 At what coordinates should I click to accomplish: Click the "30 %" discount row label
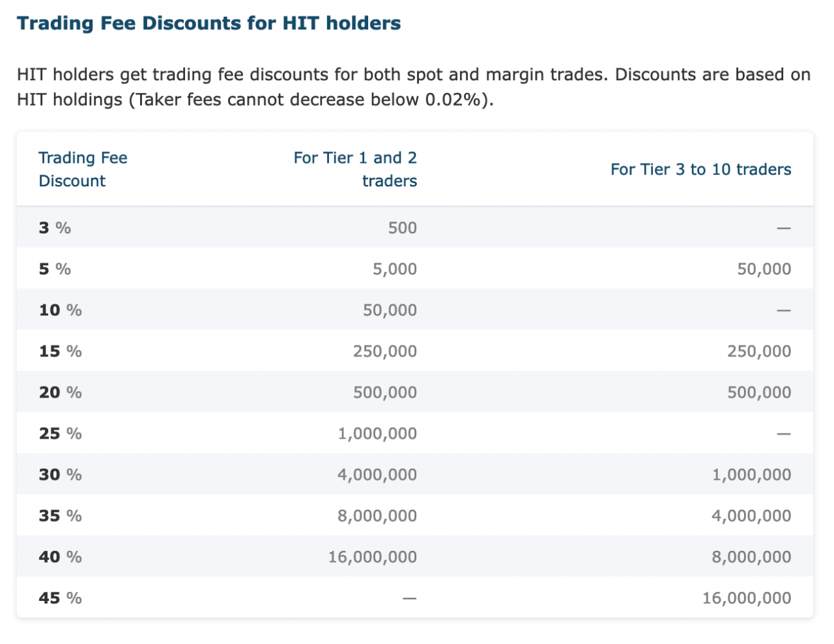click(x=60, y=474)
